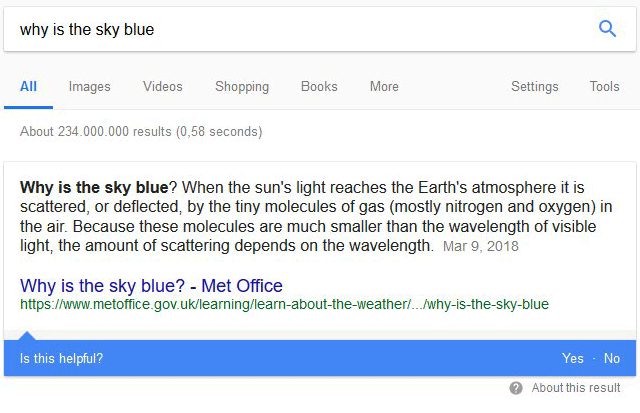Screen dimensions: 640x413
Task: Click the Mar 9, 2018 snippet date
Action: point(481,246)
